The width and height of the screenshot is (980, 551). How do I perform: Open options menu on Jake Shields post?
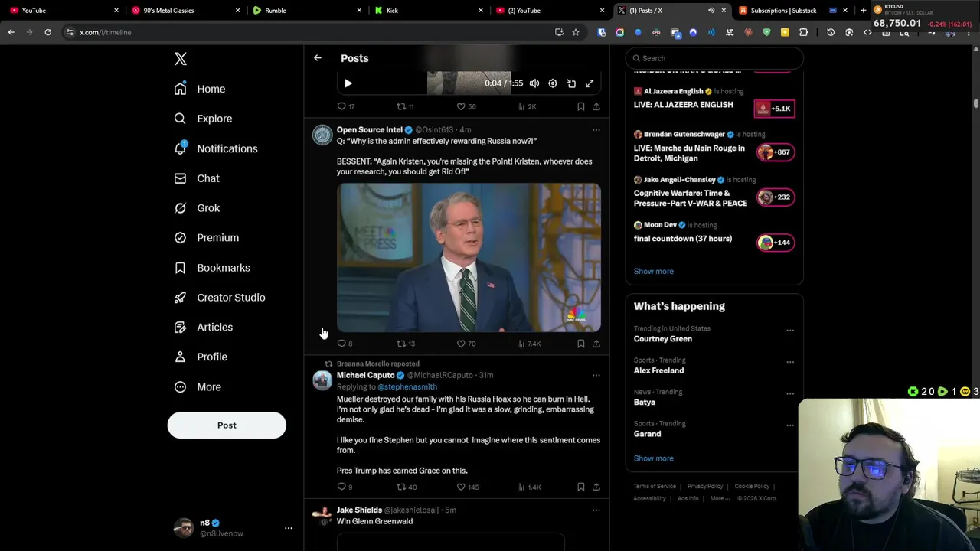(596, 510)
